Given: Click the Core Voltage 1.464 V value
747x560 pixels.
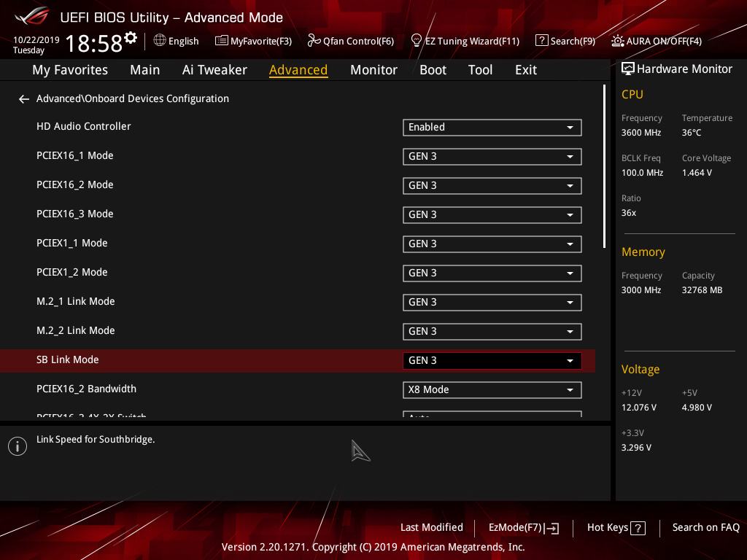Looking at the screenshot, I should click(x=697, y=173).
